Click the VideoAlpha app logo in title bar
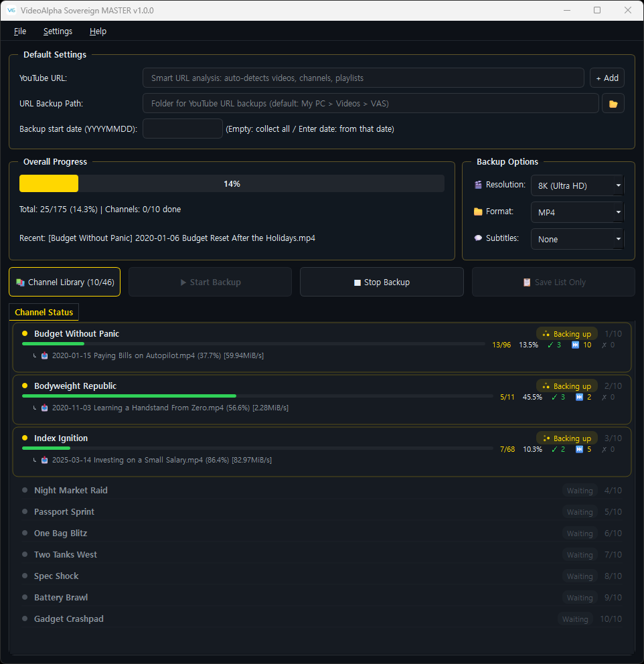Viewport: 644px width, 664px height. pos(11,10)
